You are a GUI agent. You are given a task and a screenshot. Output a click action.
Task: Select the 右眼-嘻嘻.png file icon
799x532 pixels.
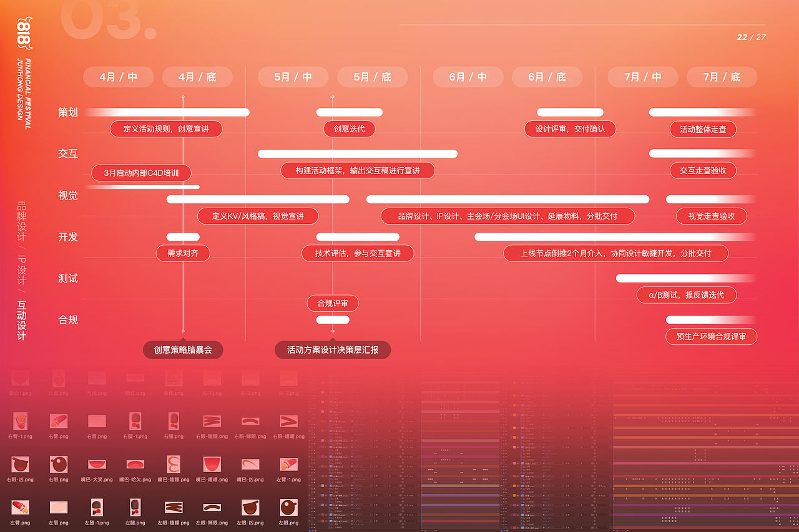pos(288,421)
